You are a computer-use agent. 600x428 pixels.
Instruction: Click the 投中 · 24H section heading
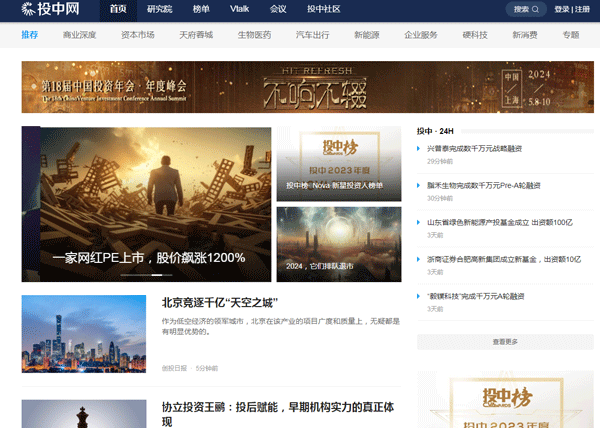(x=435, y=131)
